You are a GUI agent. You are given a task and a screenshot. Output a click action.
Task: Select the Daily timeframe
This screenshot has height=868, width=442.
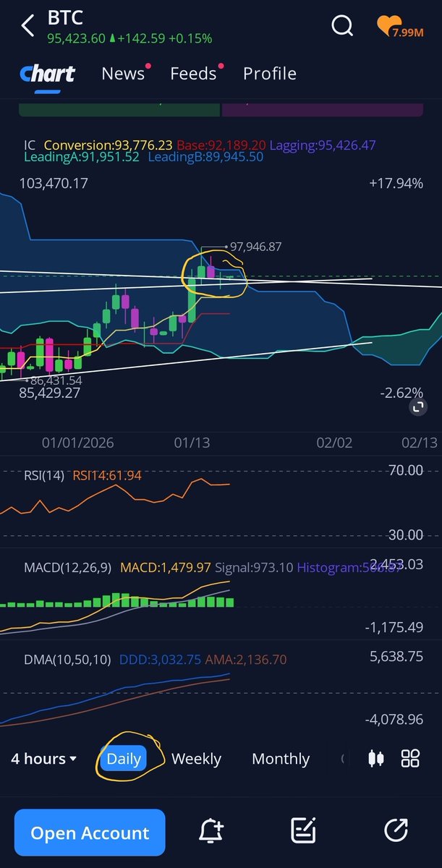coord(124,758)
